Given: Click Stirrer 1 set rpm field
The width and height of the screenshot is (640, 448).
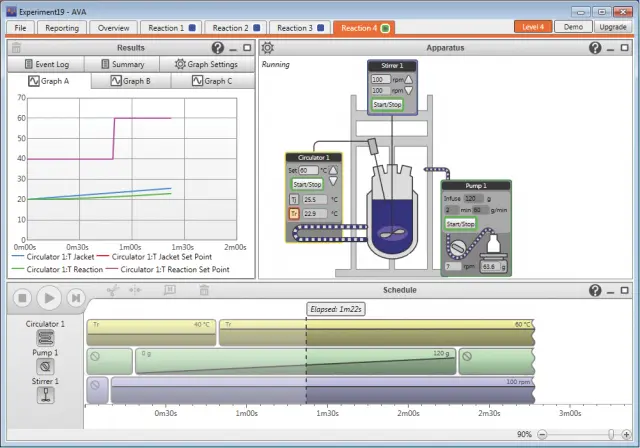Looking at the screenshot, I should (380, 79).
